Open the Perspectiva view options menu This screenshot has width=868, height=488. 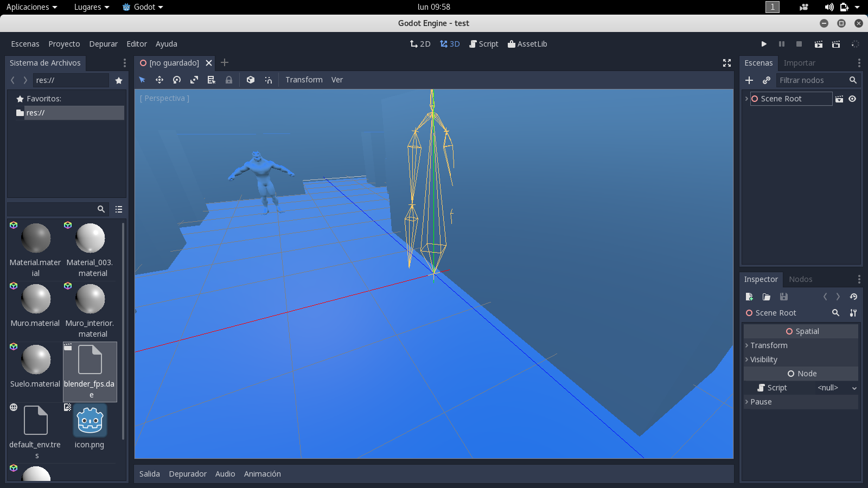click(x=164, y=98)
